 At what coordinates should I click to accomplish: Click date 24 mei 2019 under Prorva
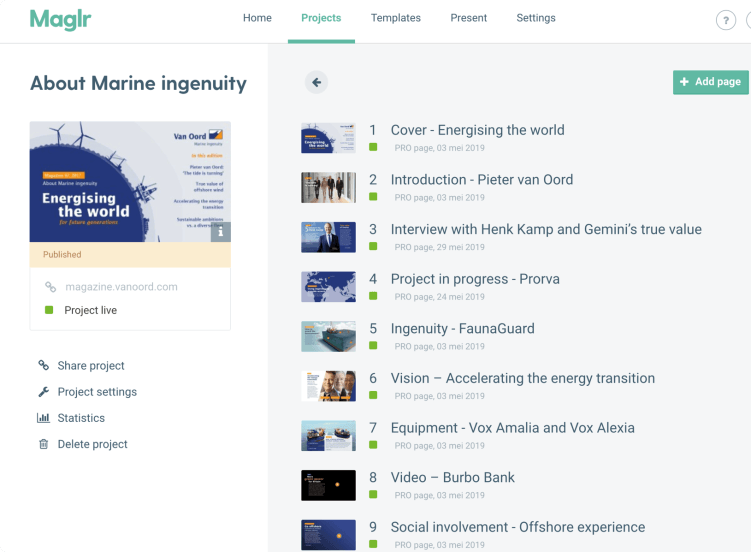(460, 297)
